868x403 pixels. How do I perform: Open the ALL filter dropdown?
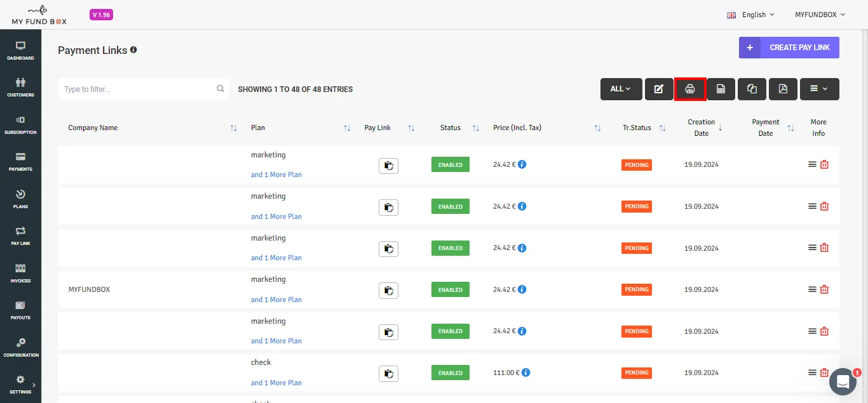point(620,89)
